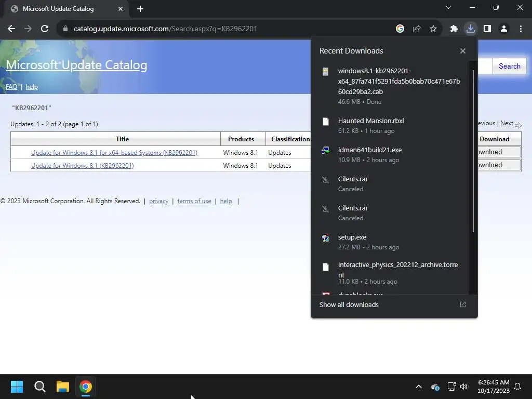Click the Google icon in the address bar
The width and height of the screenshot is (532, 399).
click(400, 29)
